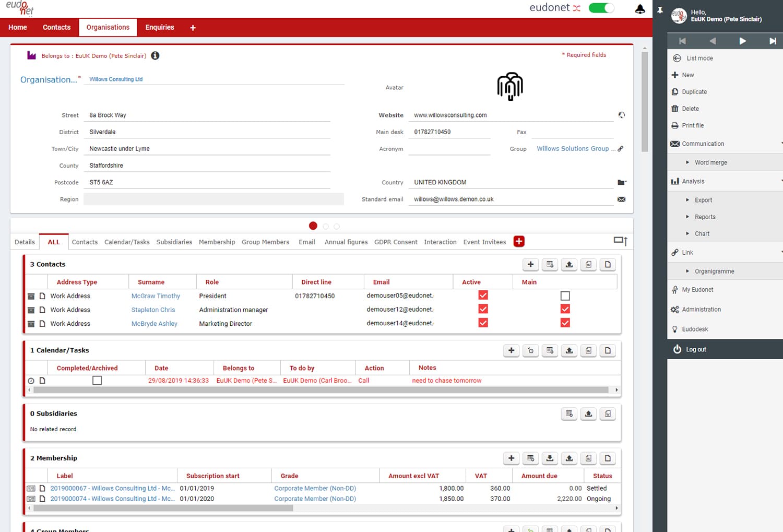The width and height of the screenshot is (783, 532).
Task: Open the Annual figures bookmark tab
Action: (x=346, y=242)
